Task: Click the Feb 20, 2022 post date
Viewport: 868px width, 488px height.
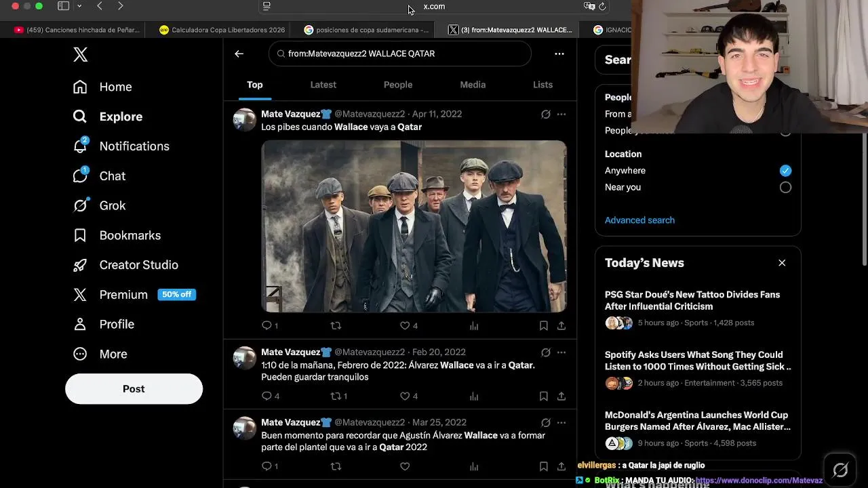Action: click(x=439, y=352)
